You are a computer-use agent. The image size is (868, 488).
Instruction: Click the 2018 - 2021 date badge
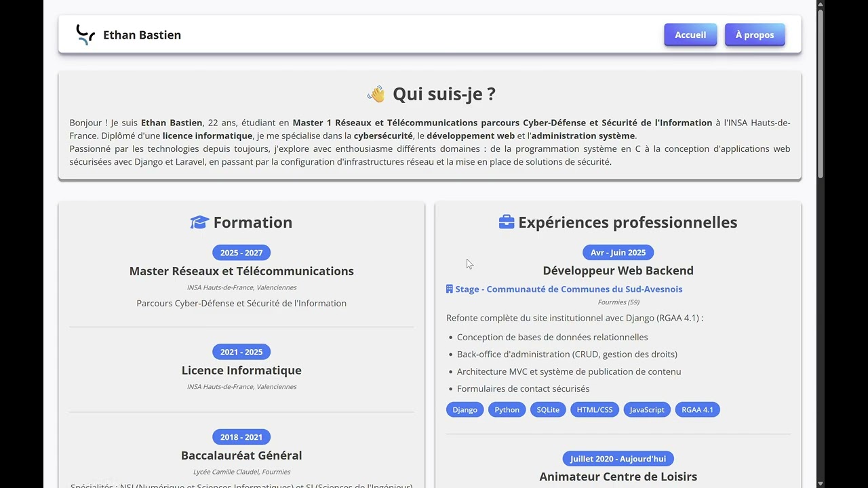coord(241,437)
